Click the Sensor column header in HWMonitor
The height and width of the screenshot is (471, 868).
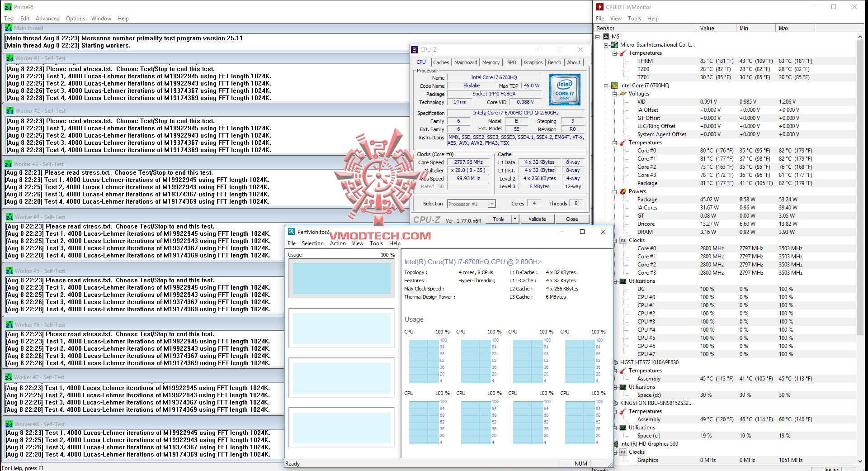[x=645, y=28]
